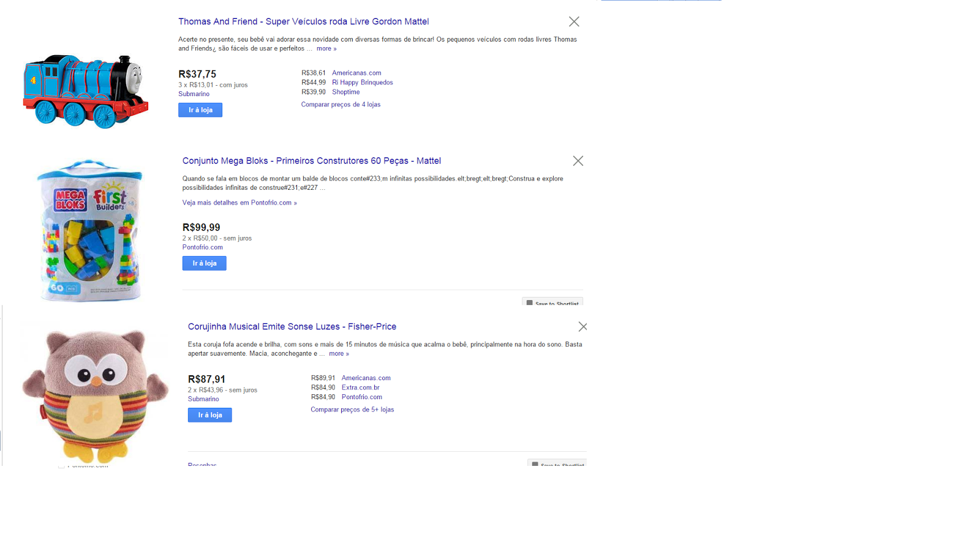Select the R$37,75 price text
980x540 pixels.
tap(197, 74)
